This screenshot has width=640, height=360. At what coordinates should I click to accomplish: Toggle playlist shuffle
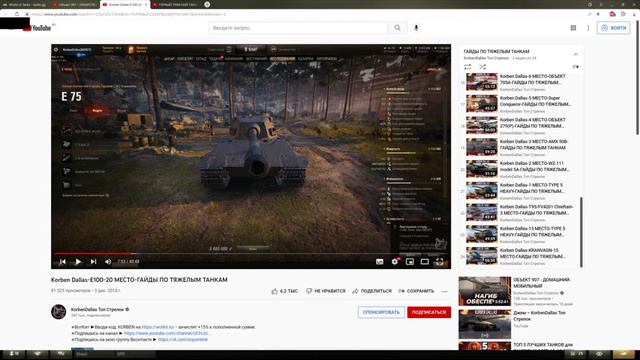pos(482,67)
